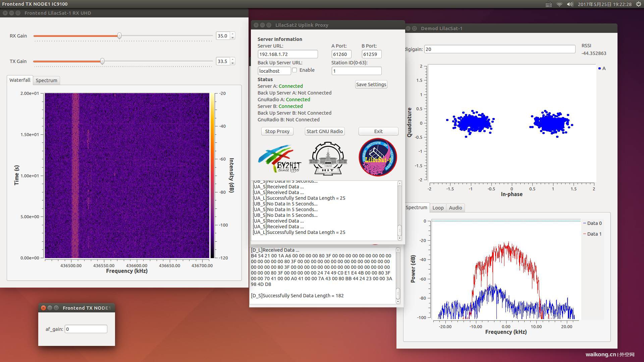
Task: Select the Spectrum tab in Demod window
Action: tap(416, 207)
